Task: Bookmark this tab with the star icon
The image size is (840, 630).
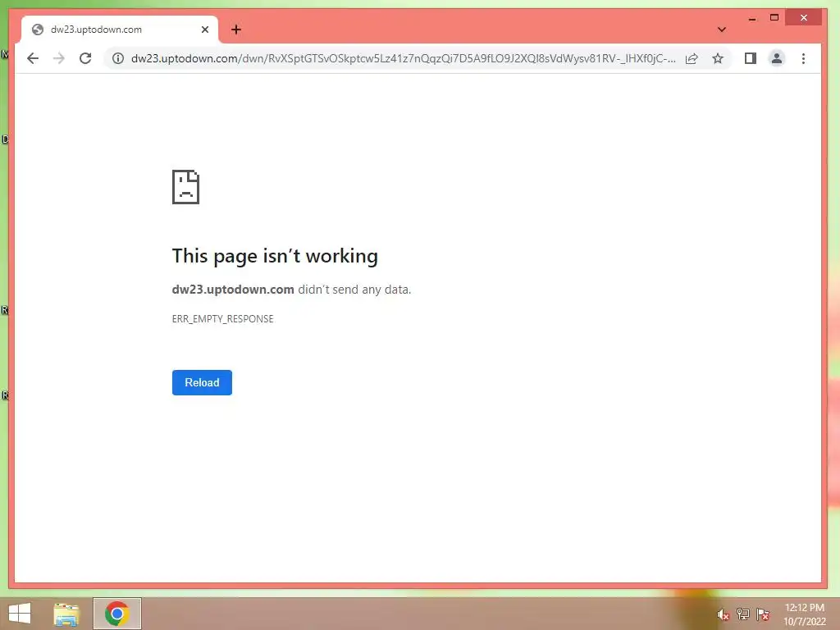Action: pos(718,58)
